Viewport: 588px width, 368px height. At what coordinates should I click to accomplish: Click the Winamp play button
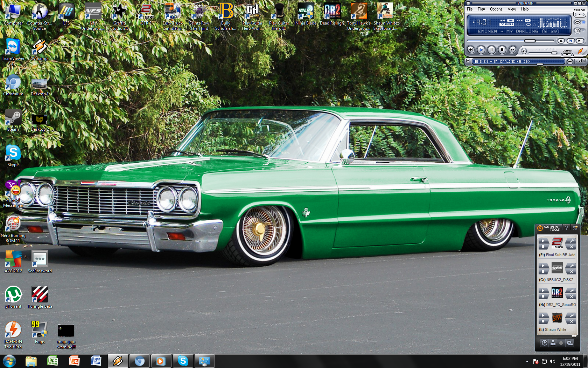point(481,50)
